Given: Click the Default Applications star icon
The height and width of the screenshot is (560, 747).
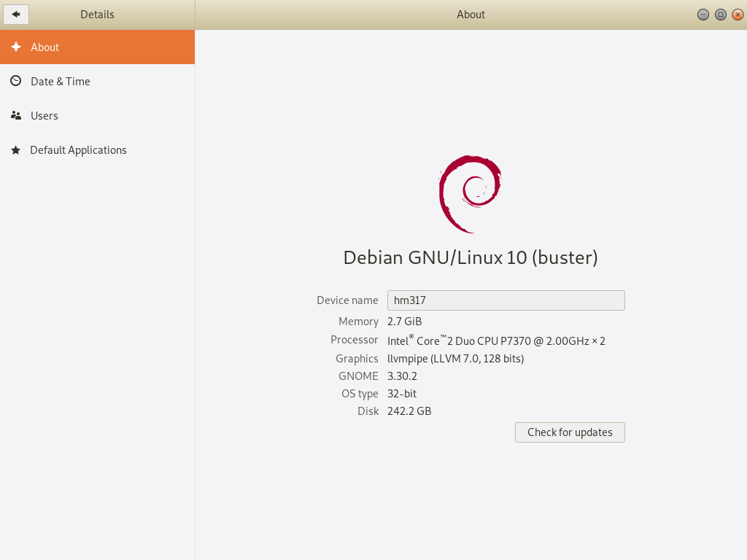Looking at the screenshot, I should pos(16,150).
